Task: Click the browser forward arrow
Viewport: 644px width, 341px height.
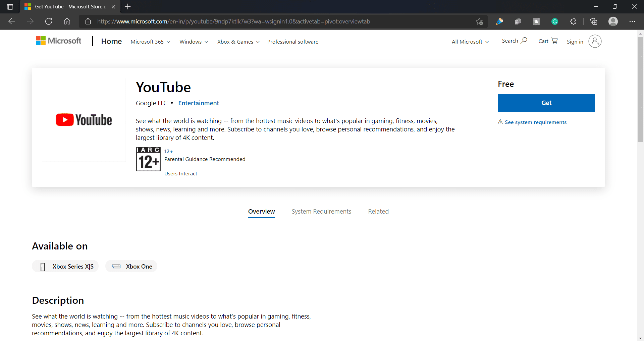Action: tap(30, 21)
